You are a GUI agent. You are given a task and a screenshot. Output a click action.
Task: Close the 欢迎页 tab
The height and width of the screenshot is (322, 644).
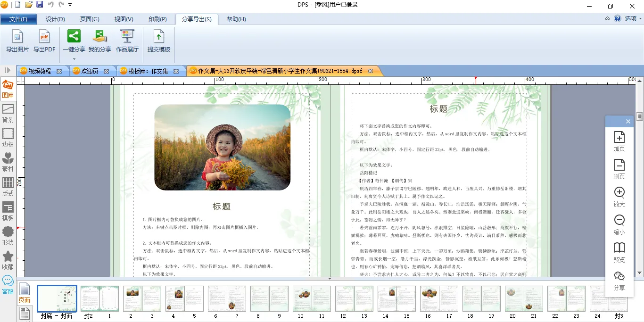[107, 71]
